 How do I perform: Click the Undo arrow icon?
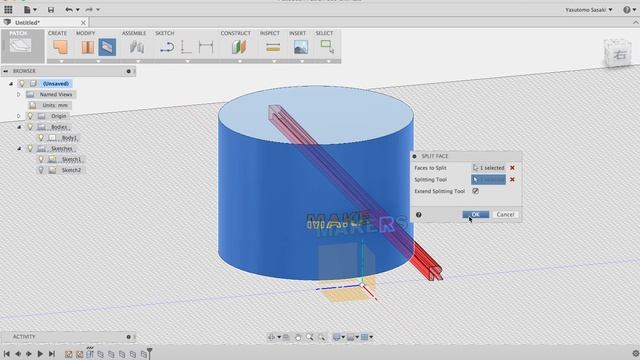pos(69,9)
